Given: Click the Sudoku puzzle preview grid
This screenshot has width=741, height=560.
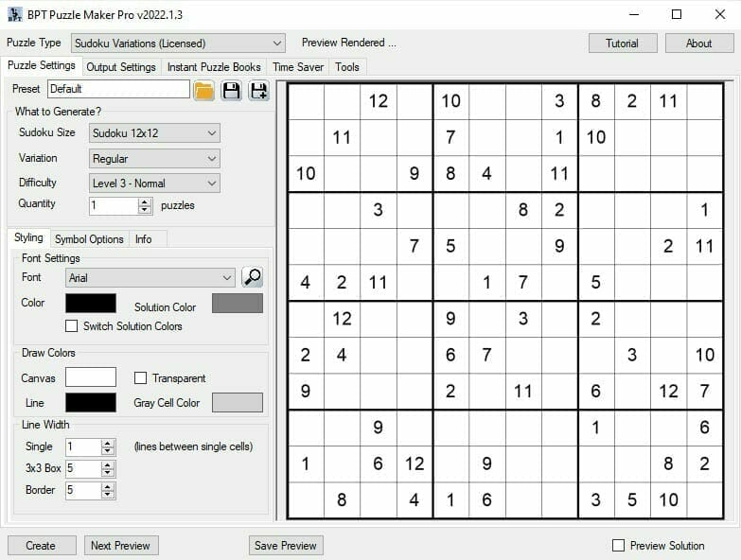Looking at the screenshot, I should click(505, 301).
